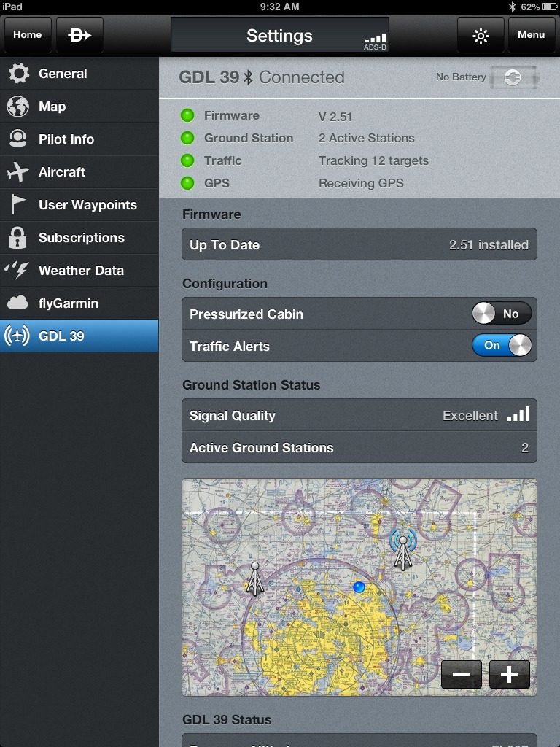
Task: Tap the 62% battery indicator
Action: [x=537, y=7]
